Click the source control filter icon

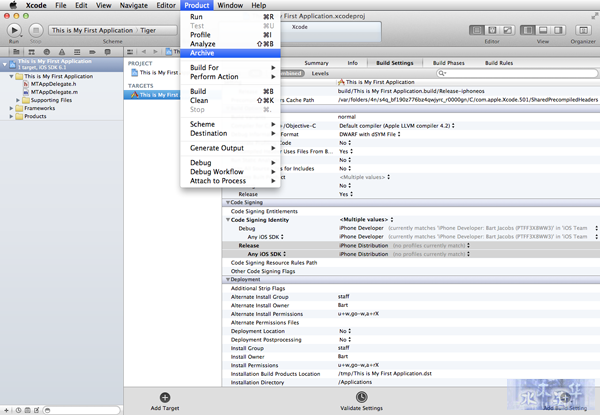(28, 410)
